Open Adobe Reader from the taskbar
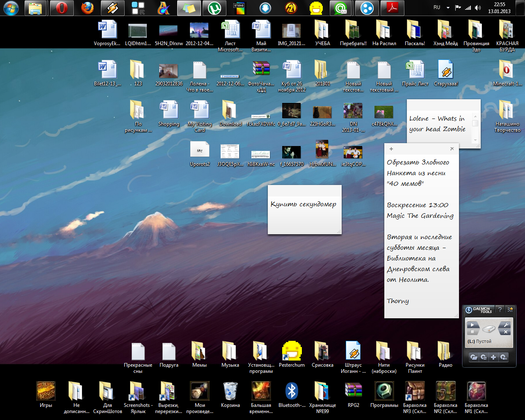Screen dimensions: 525x420 (x=393, y=8)
